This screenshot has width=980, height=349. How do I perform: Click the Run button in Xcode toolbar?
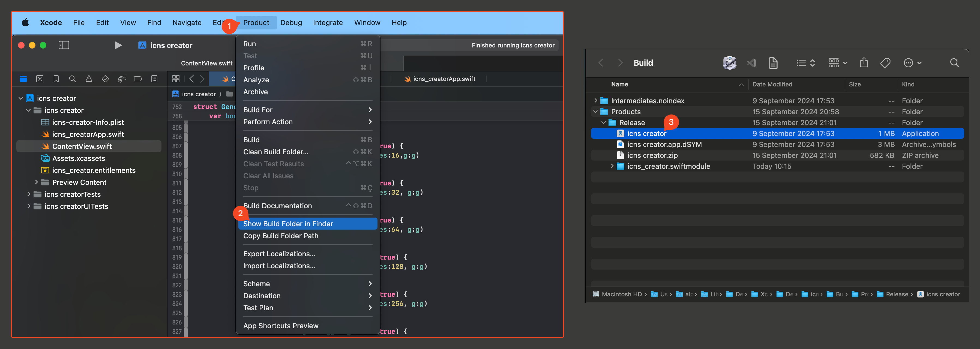[118, 45]
